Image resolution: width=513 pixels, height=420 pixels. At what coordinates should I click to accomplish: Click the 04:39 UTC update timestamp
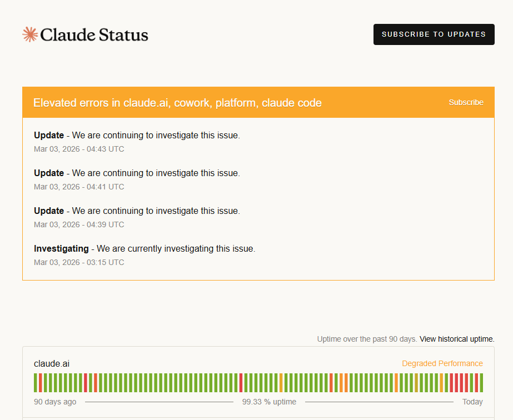79,224
